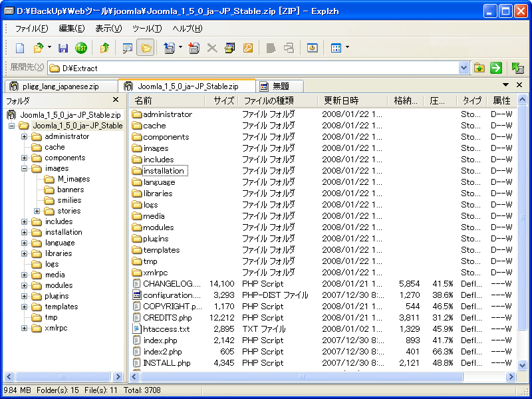
Task: Click the gray X delete icon
Action: click(x=212, y=48)
